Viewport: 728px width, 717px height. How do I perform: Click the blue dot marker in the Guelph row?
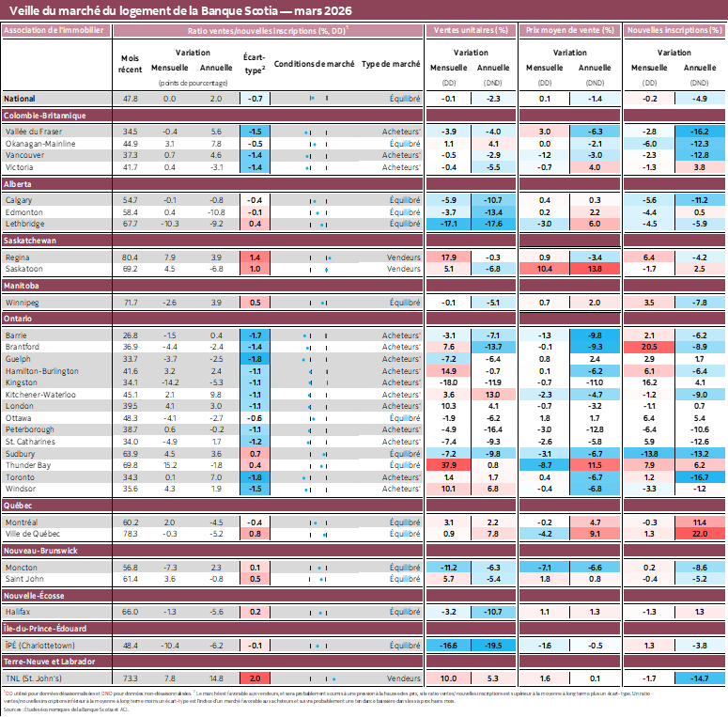303,359
